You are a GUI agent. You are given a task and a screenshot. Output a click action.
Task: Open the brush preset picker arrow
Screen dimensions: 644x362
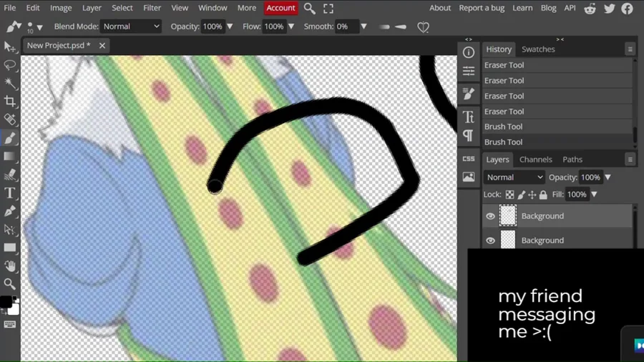[40, 28]
